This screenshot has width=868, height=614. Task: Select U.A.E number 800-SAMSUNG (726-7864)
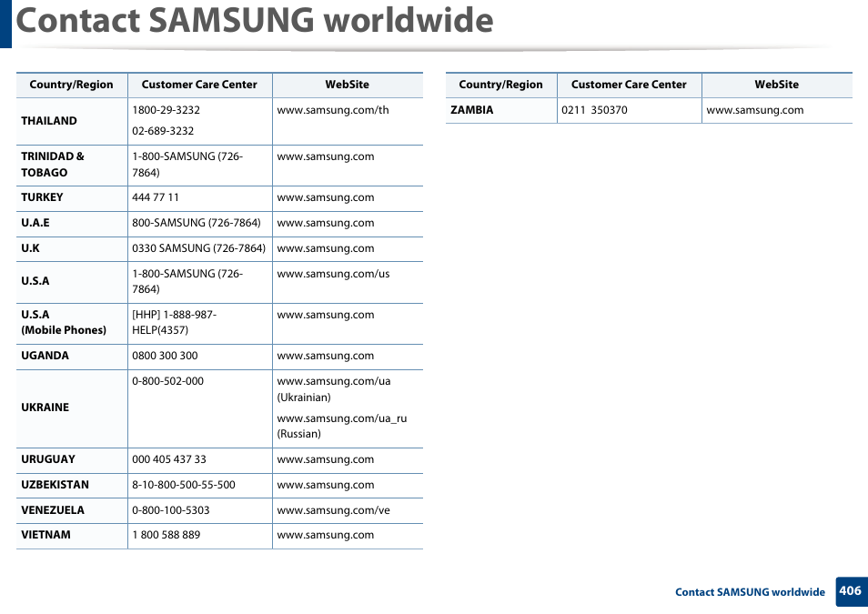point(196,223)
